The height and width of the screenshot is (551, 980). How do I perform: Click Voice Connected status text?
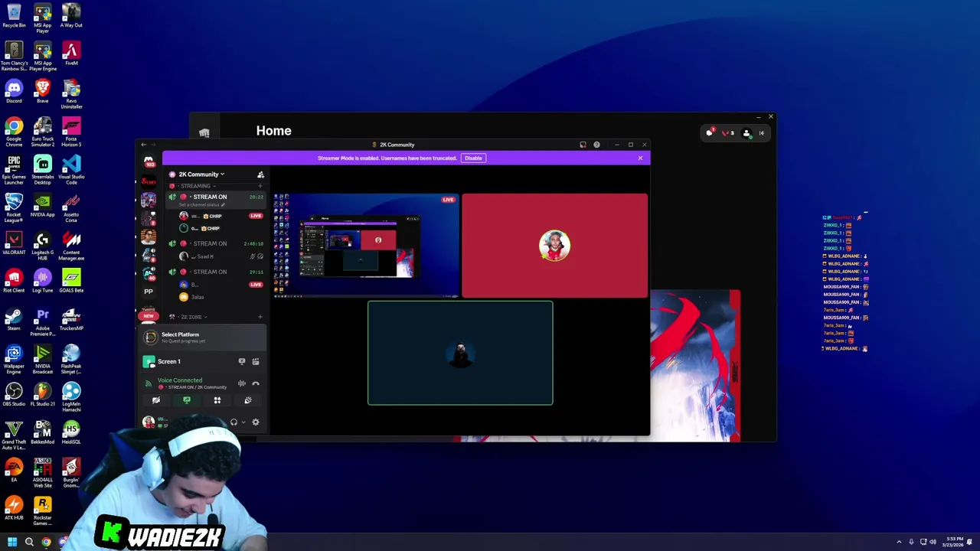pos(180,380)
